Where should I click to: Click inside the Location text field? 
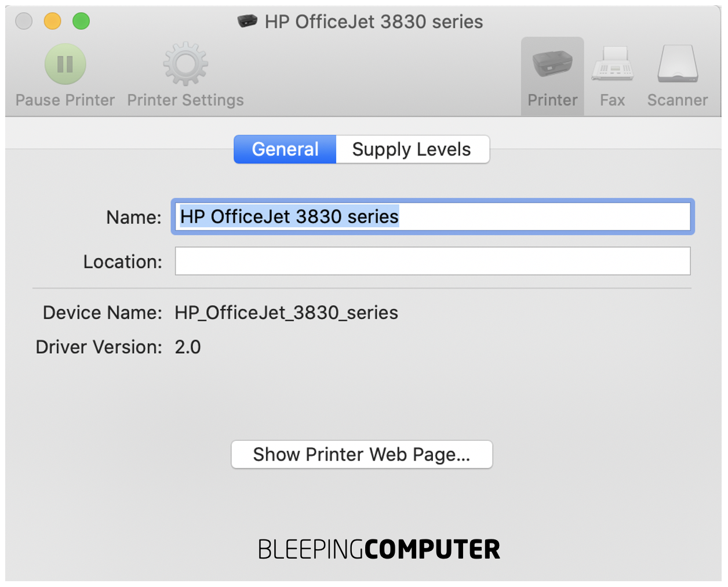432,261
